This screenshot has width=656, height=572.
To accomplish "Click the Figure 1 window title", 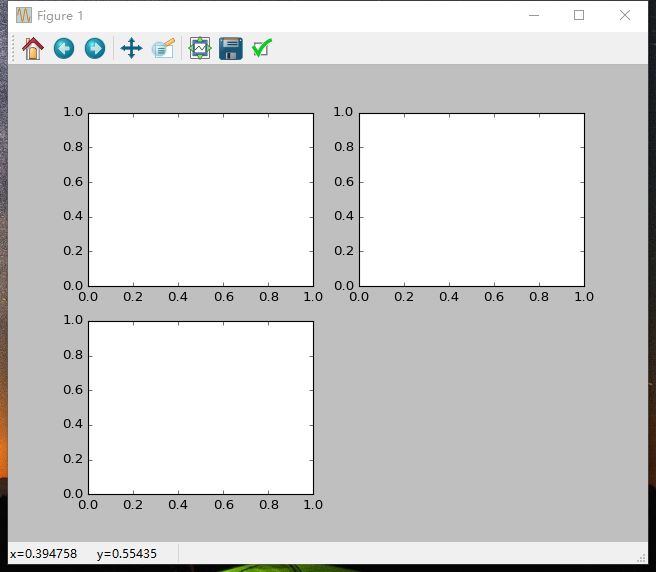I will click(x=60, y=16).
